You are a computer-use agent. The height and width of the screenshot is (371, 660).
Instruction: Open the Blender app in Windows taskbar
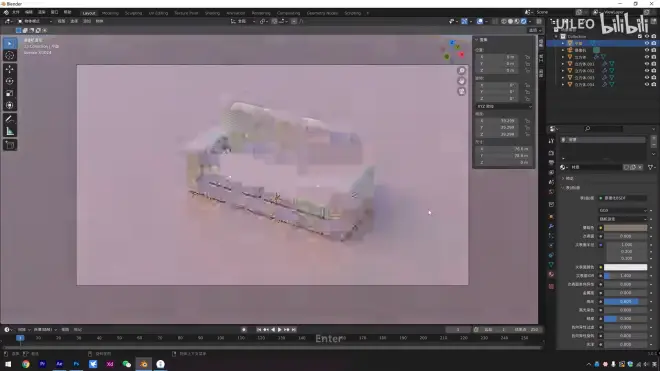(144, 364)
